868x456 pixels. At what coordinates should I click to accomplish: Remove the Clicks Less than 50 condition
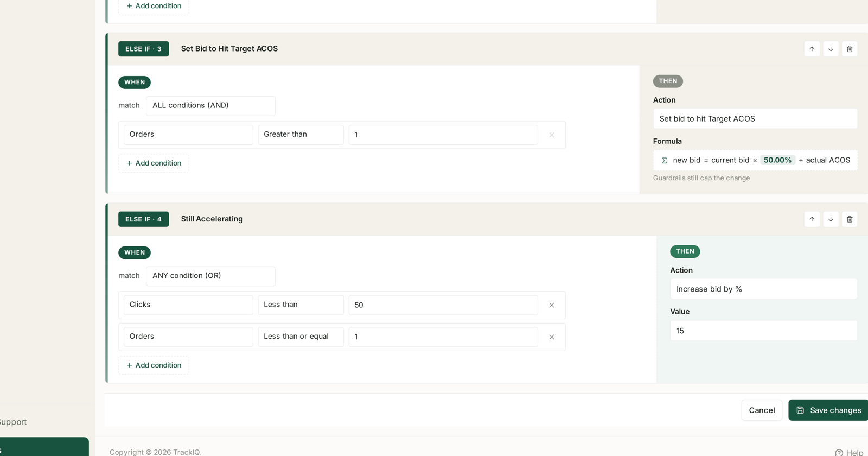tap(552, 305)
